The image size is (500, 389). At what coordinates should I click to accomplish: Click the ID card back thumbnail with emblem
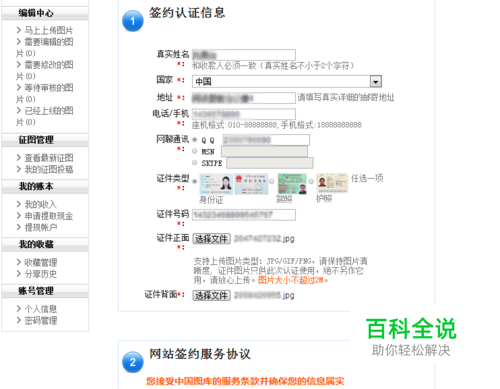[x=251, y=184]
